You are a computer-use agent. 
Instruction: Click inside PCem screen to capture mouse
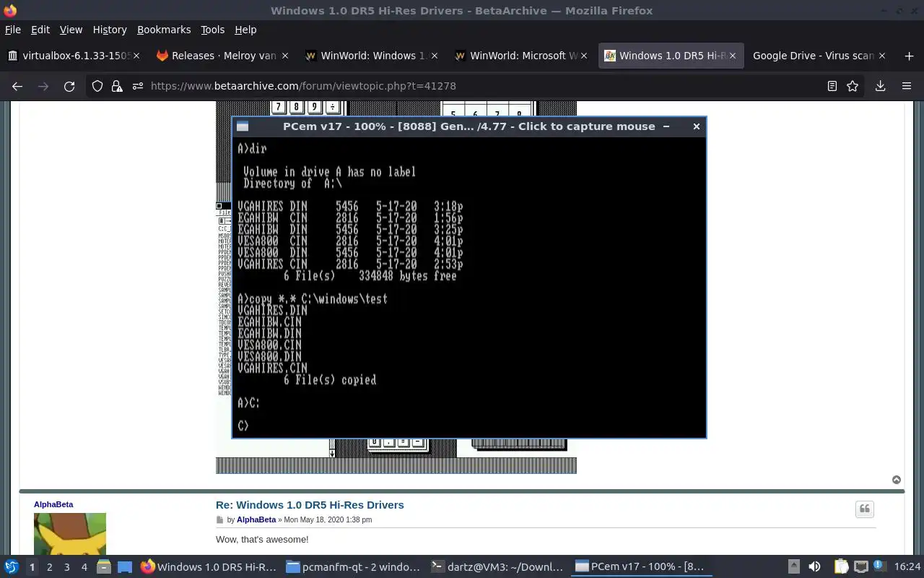(469, 287)
